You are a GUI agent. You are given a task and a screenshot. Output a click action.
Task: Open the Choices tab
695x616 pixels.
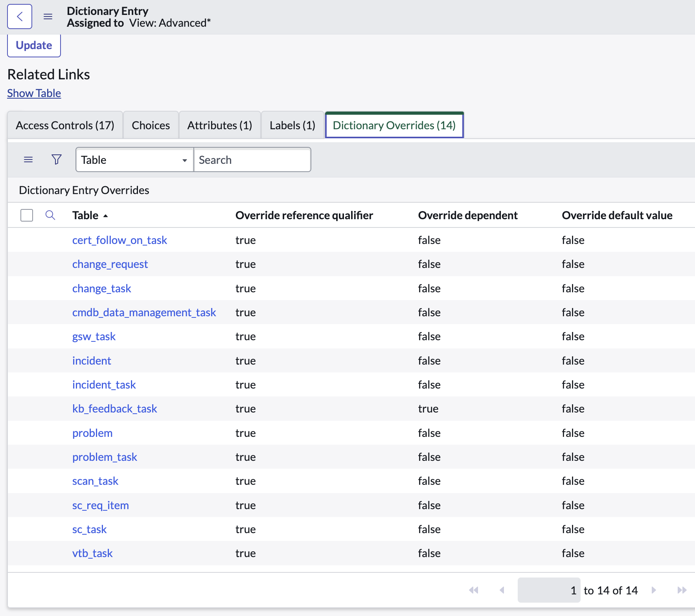[x=151, y=125]
